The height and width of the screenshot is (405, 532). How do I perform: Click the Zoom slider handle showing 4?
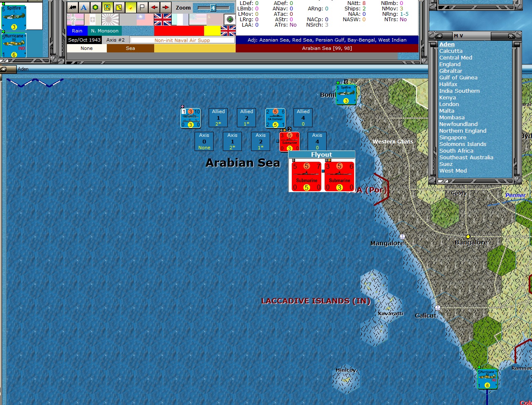(213, 8)
